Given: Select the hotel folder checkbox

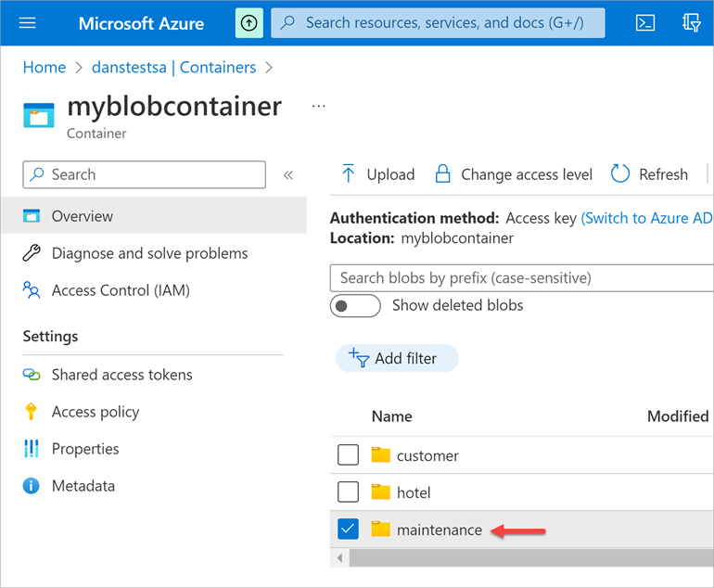Looking at the screenshot, I should coord(348,492).
